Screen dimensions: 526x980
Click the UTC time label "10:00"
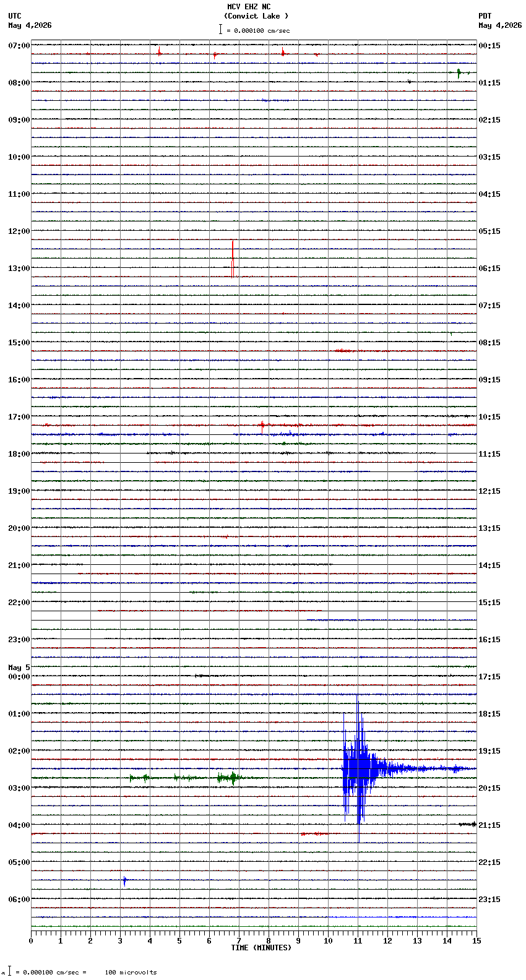[19, 157]
